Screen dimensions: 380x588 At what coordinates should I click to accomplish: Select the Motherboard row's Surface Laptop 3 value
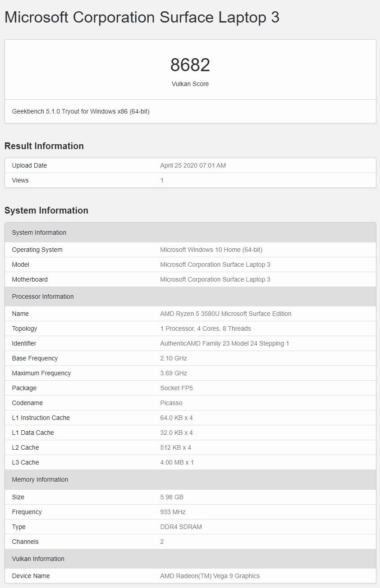coord(215,279)
